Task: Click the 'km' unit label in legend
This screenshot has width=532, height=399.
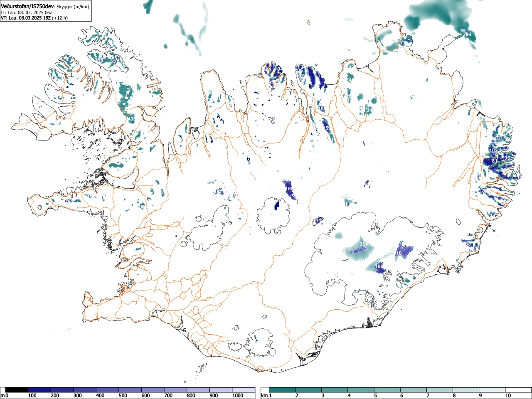Action: (x=264, y=396)
